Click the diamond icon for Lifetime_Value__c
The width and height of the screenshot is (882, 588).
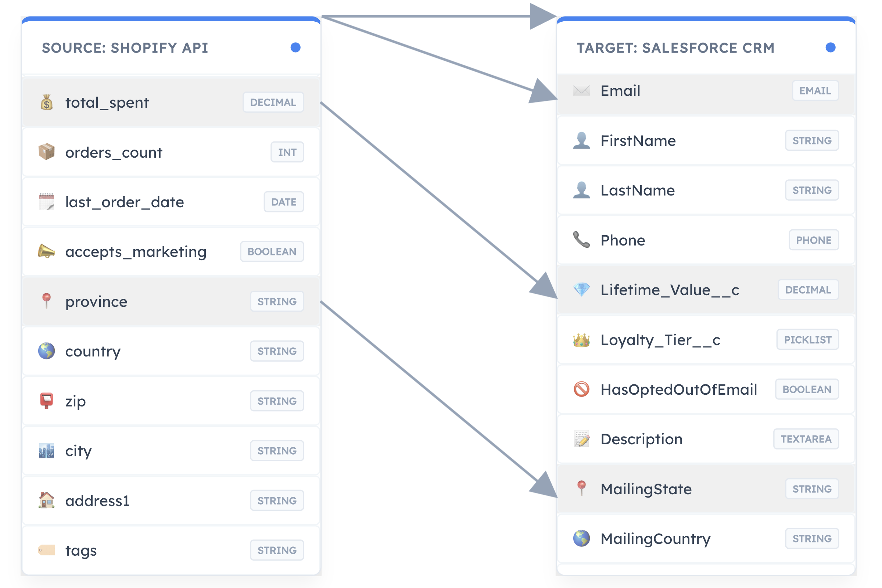pos(582,290)
